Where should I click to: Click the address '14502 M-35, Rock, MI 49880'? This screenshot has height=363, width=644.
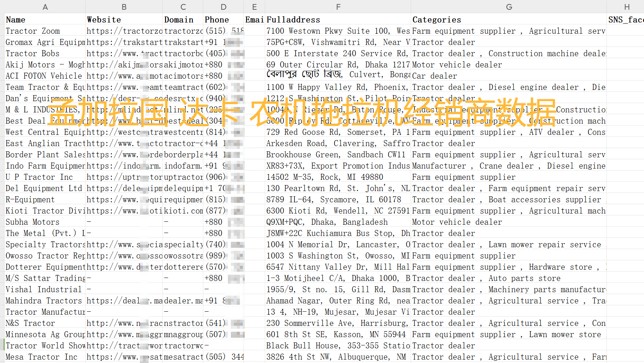338,177
